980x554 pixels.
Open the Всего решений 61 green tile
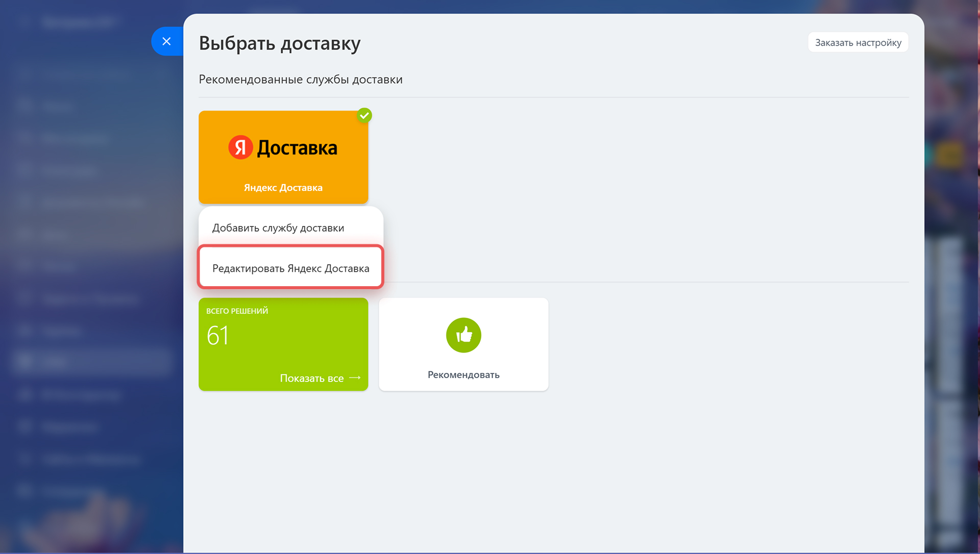[283, 344]
